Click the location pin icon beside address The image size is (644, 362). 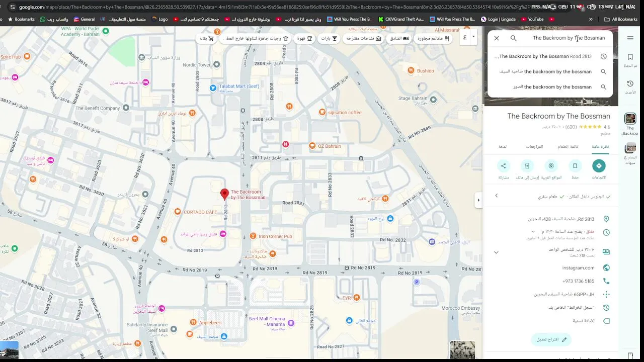coord(606,219)
